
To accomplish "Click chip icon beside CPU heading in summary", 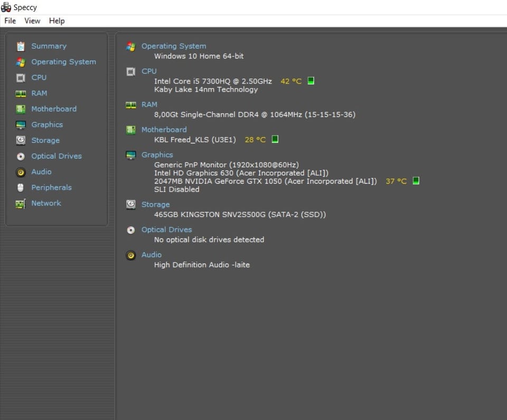I will 130,72.
